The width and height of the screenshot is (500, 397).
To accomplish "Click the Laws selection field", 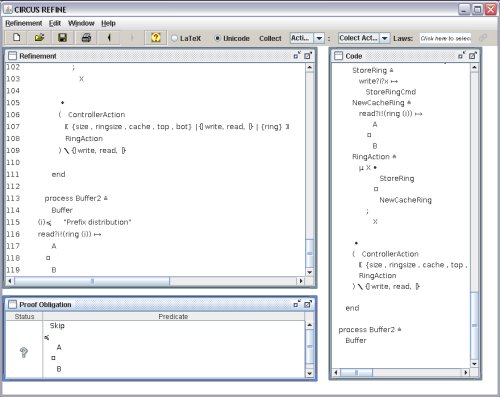I will [x=445, y=38].
